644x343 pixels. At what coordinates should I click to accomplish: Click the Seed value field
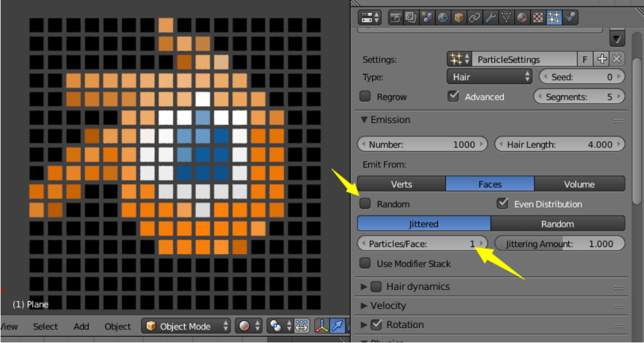[x=581, y=77]
